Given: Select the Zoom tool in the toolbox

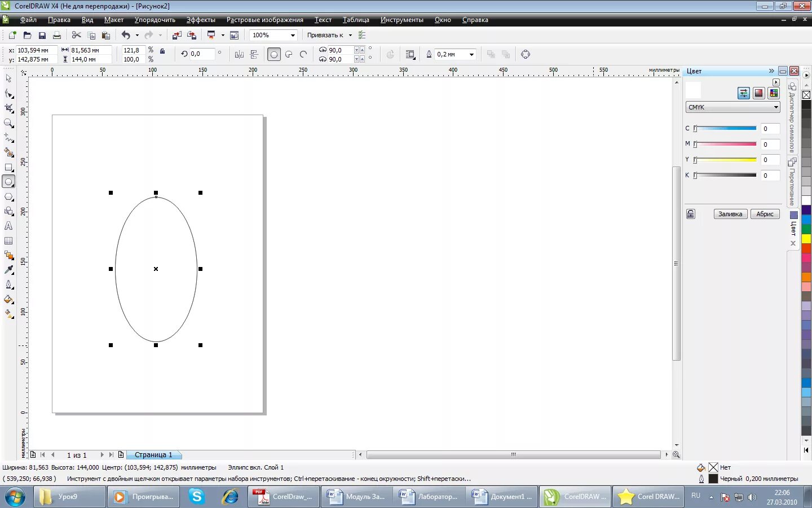Looking at the screenshot, I should point(8,122).
